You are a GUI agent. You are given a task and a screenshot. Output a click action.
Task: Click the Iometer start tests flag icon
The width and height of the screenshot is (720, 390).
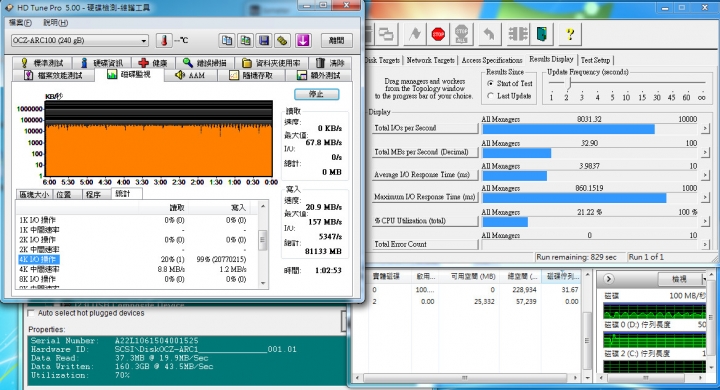coord(415,34)
